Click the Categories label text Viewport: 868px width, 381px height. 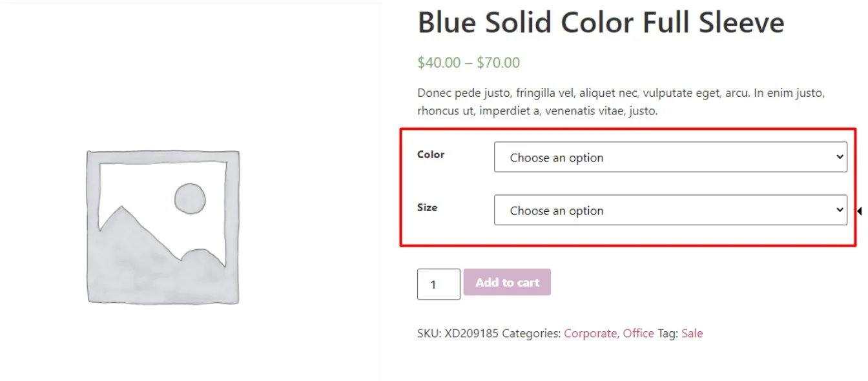[x=532, y=333]
